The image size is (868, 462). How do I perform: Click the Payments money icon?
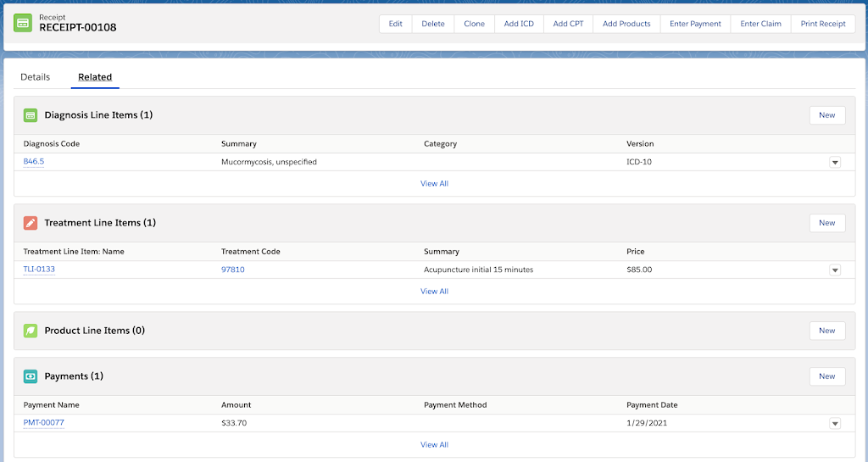coord(31,376)
